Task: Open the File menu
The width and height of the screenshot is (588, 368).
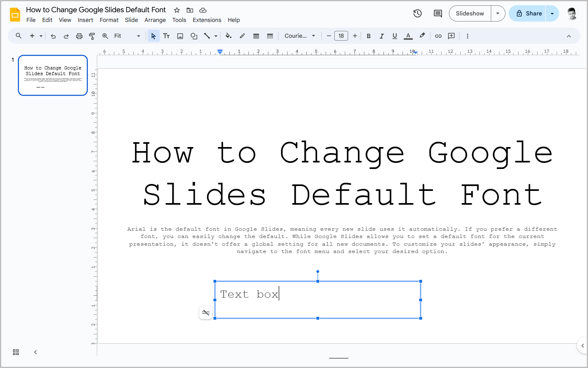Action: tap(31, 20)
